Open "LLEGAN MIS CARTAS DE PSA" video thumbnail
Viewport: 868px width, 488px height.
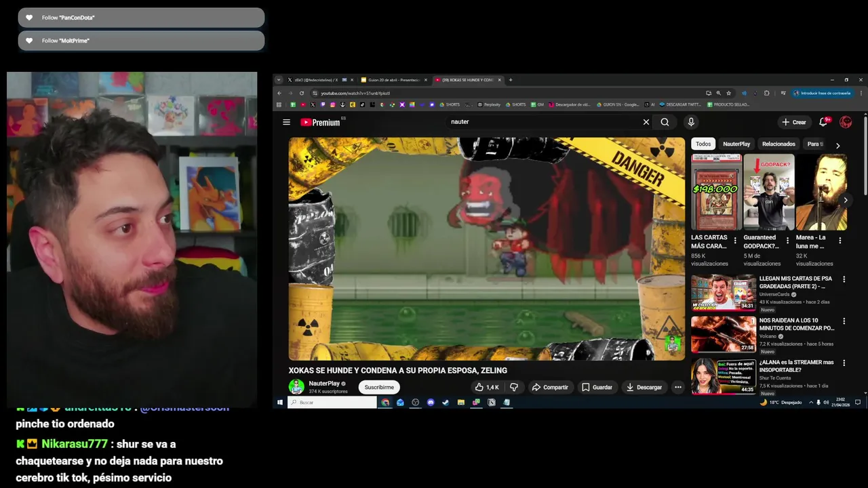coord(724,292)
